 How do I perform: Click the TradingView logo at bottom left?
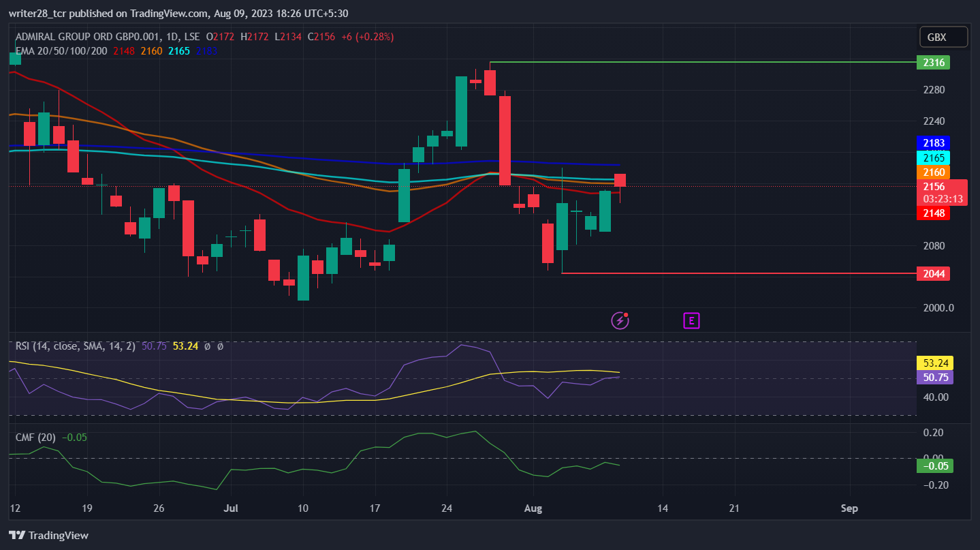coord(48,535)
